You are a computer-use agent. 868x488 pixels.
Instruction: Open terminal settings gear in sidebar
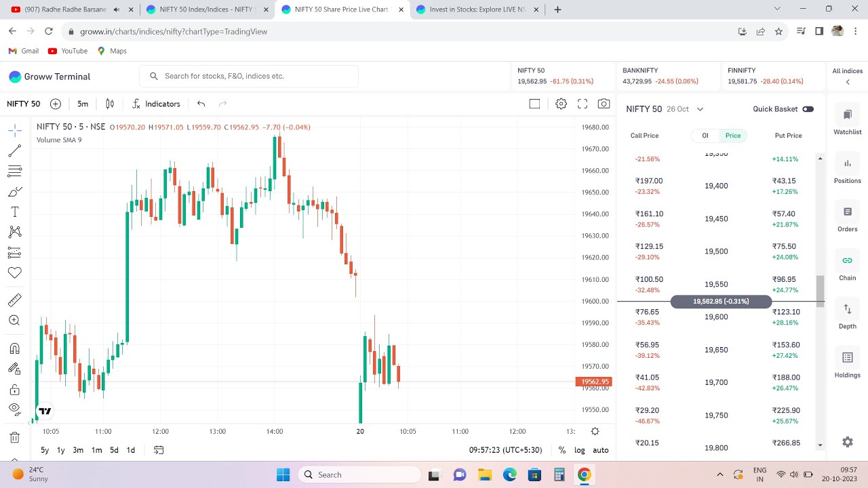click(x=848, y=442)
